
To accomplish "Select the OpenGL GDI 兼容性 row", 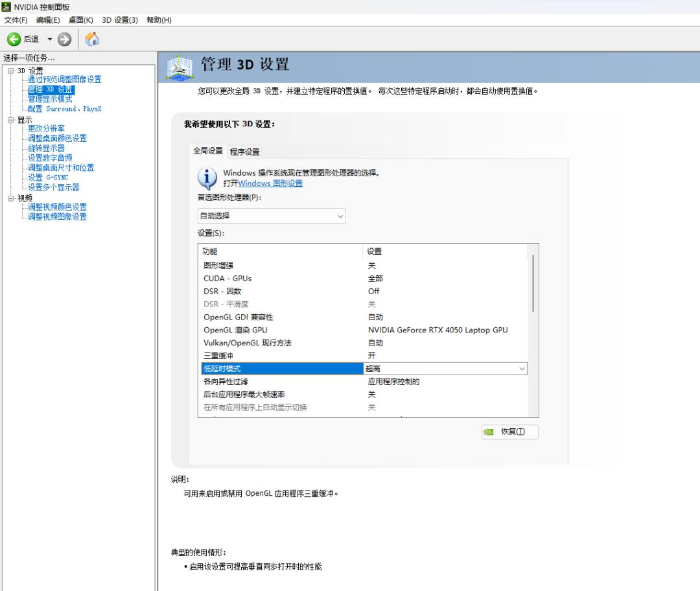I will point(364,318).
